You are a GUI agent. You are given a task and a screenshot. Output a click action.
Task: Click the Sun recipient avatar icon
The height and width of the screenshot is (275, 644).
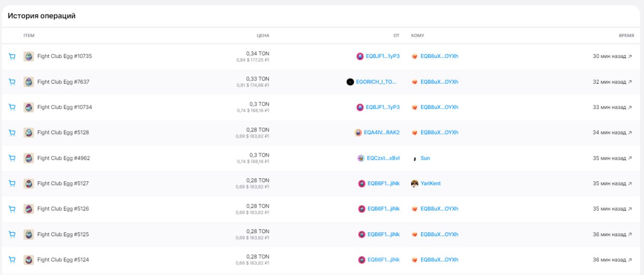(x=415, y=158)
